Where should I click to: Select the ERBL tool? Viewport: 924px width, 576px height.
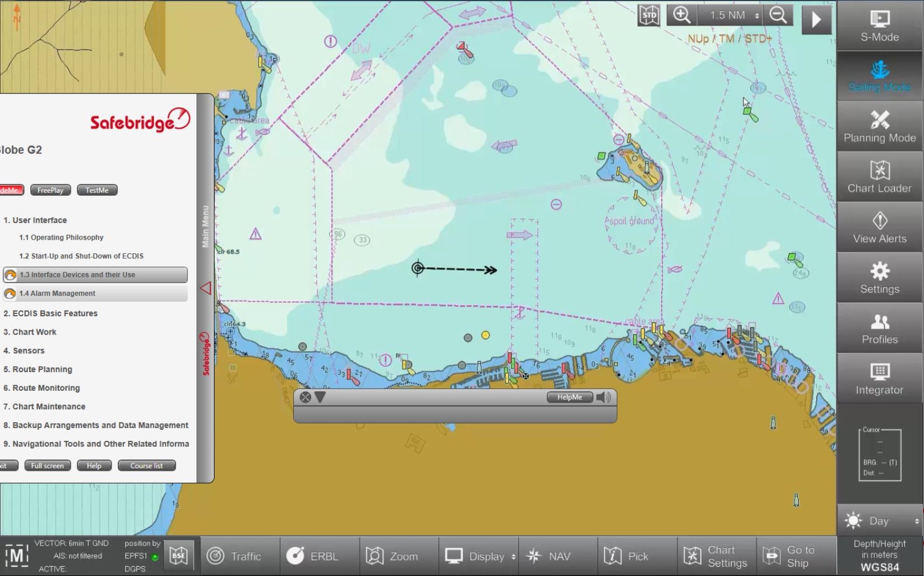pos(318,556)
